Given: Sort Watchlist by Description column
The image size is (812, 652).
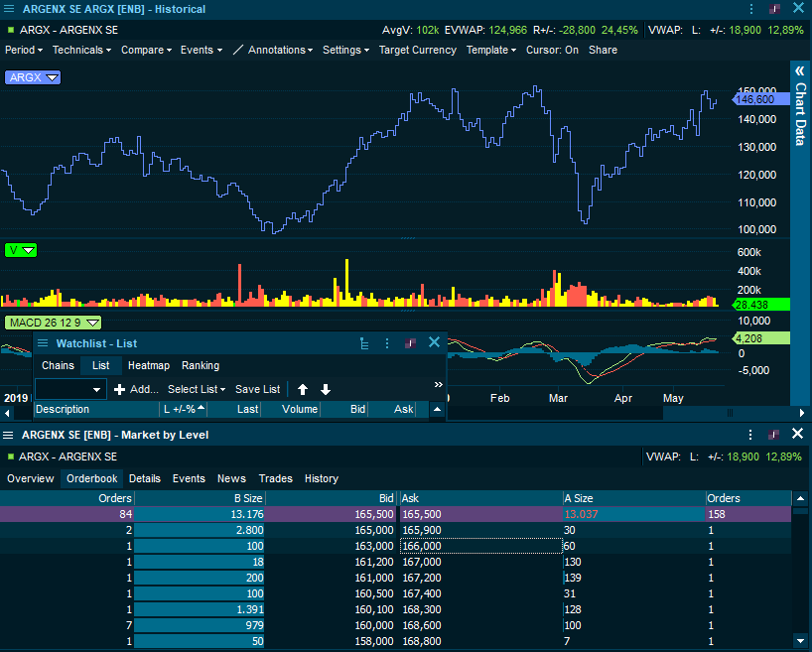Looking at the screenshot, I should click(97, 409).
